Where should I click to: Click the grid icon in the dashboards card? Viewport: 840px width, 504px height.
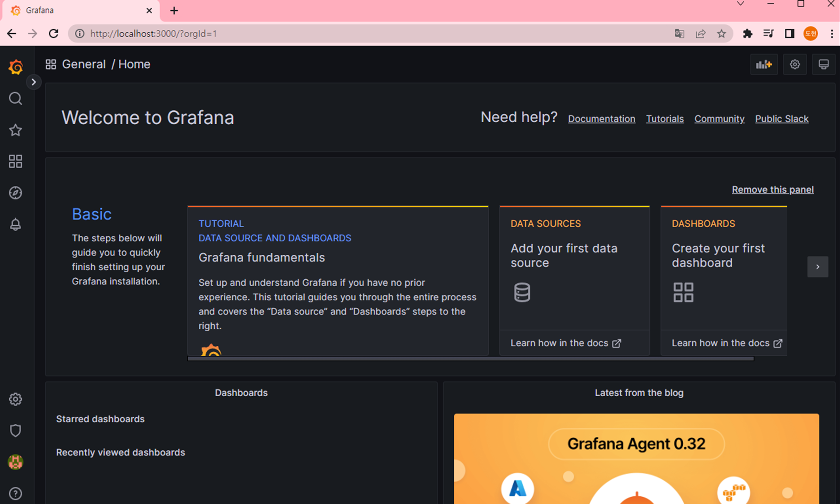click(x=683, y=292)
